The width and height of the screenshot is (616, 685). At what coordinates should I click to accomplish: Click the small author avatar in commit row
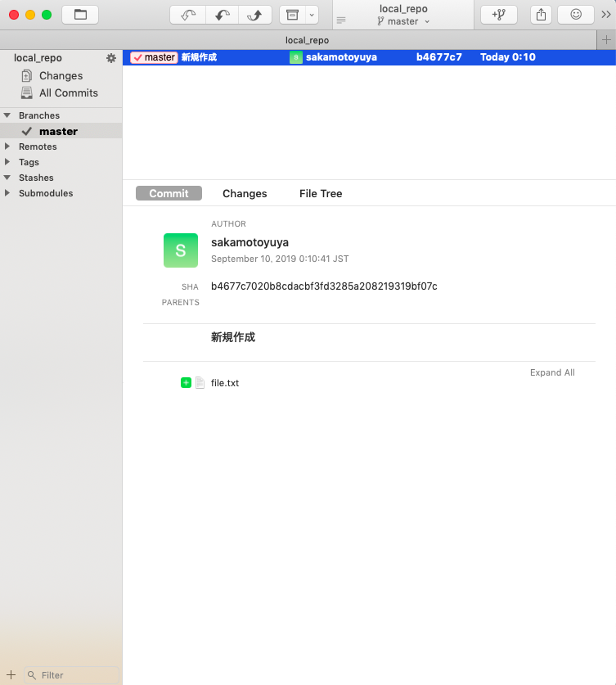296,57
